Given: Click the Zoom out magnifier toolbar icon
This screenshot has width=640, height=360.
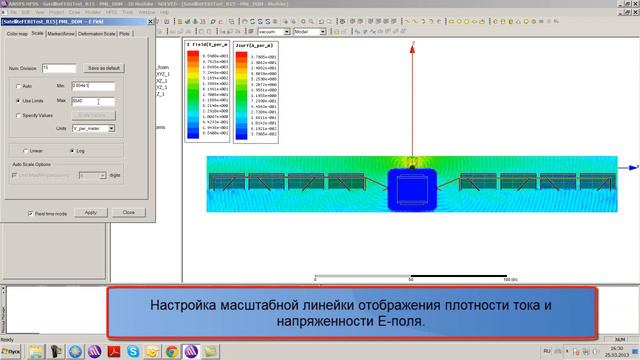Looking at the screenshot, I should coord(311,21).
